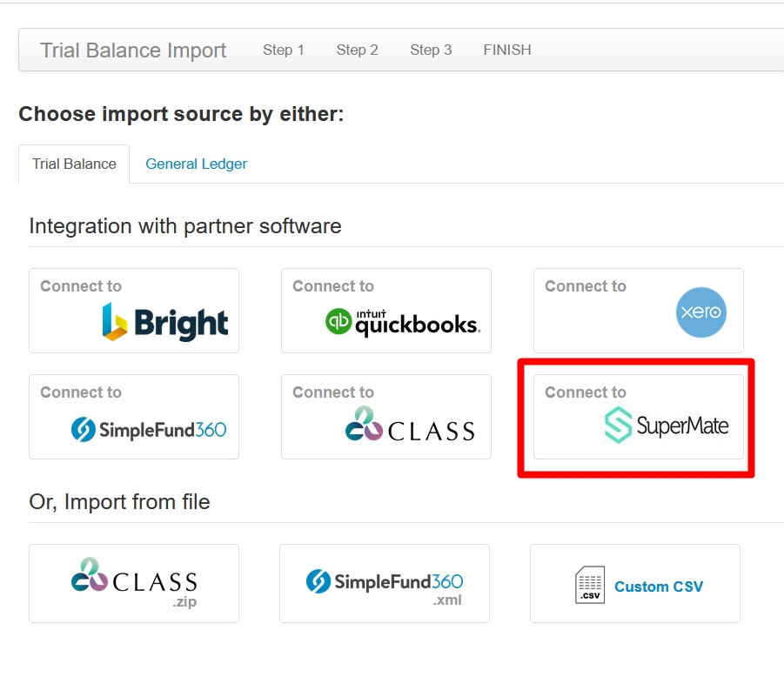Click the Custom CSV link text
Screen dimensions: 784x684
pos(659,587)
